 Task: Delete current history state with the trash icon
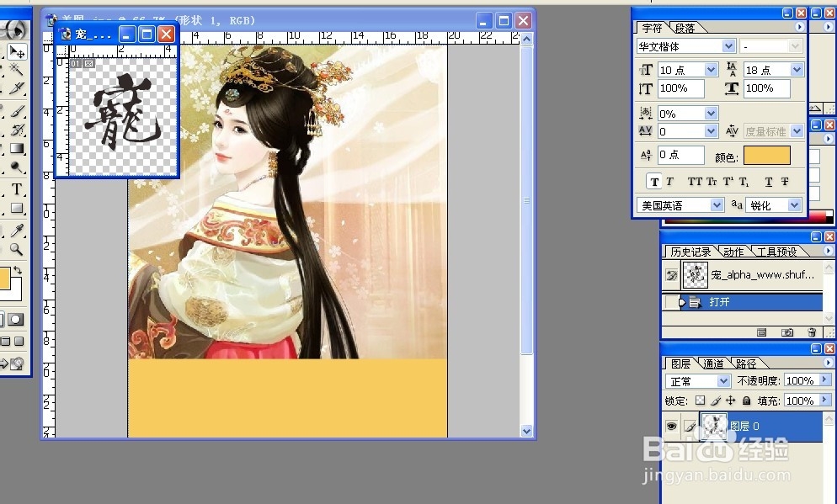pyautogui.click(x=812, y=332)
